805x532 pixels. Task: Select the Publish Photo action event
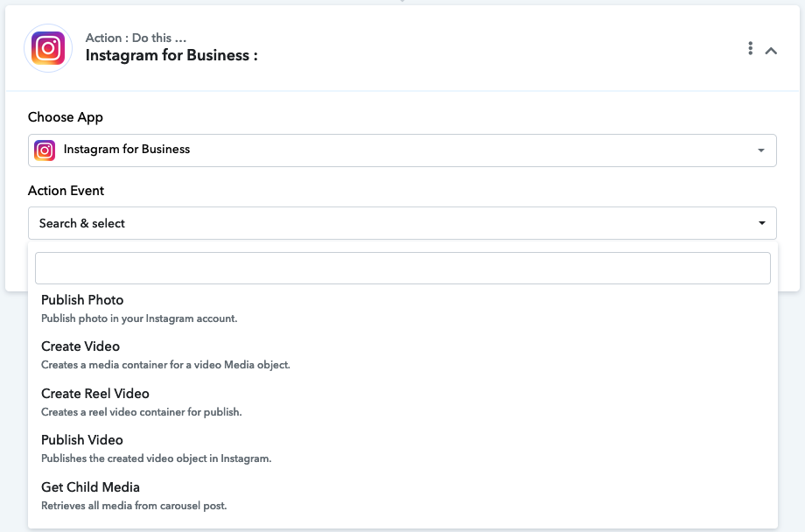tap(82, 300)
